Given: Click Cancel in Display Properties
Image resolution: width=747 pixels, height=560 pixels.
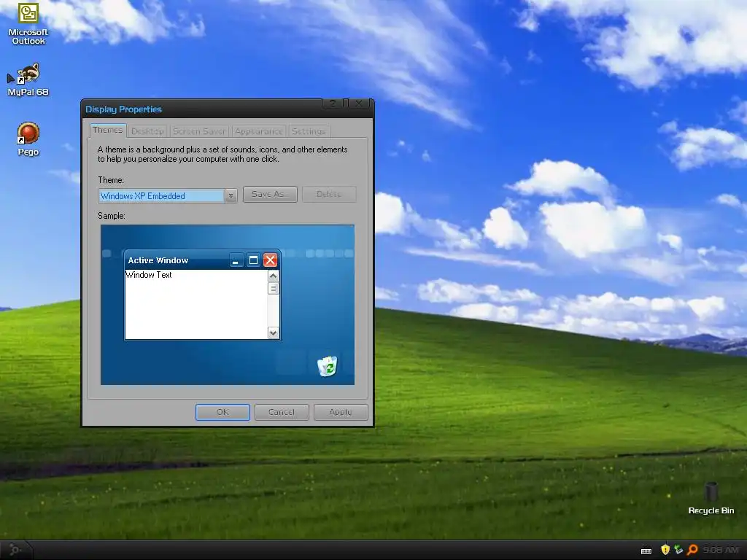Looking at the screenshot, I should click(282, 412).
